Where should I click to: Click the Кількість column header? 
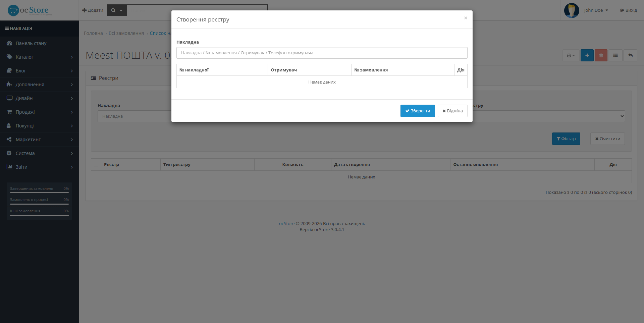293,165
